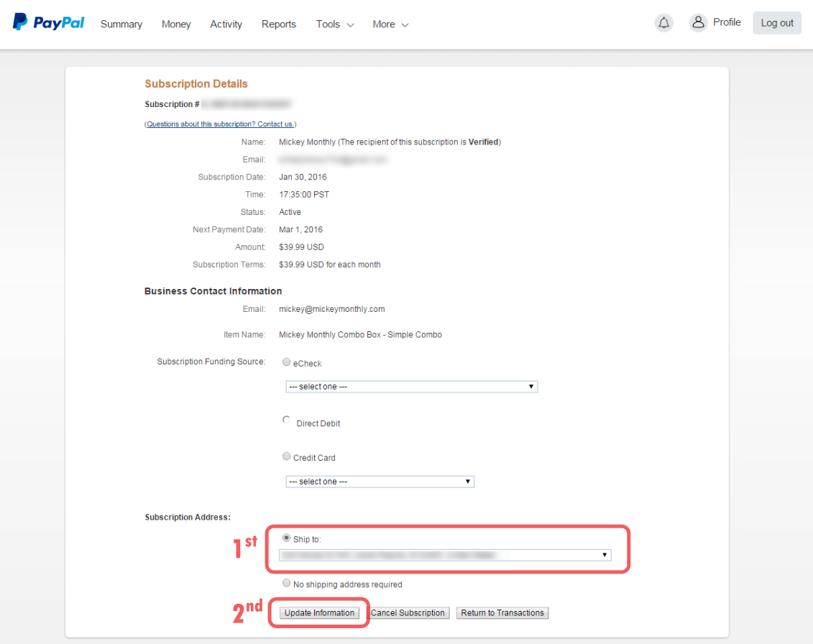Click the business email mickey@mickeymonthly.com
The width and height of the screenshot is (813, 644).
pyautogui.click(x=332, y=309)
